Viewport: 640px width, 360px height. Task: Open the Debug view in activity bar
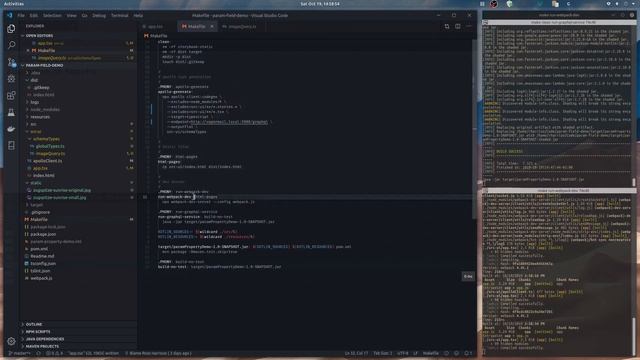(11, 79)
